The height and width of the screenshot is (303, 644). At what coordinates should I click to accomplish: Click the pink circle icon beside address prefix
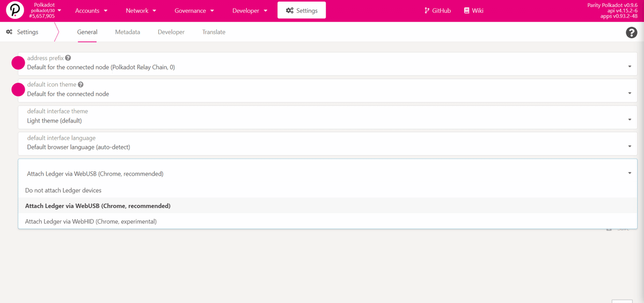18,63
